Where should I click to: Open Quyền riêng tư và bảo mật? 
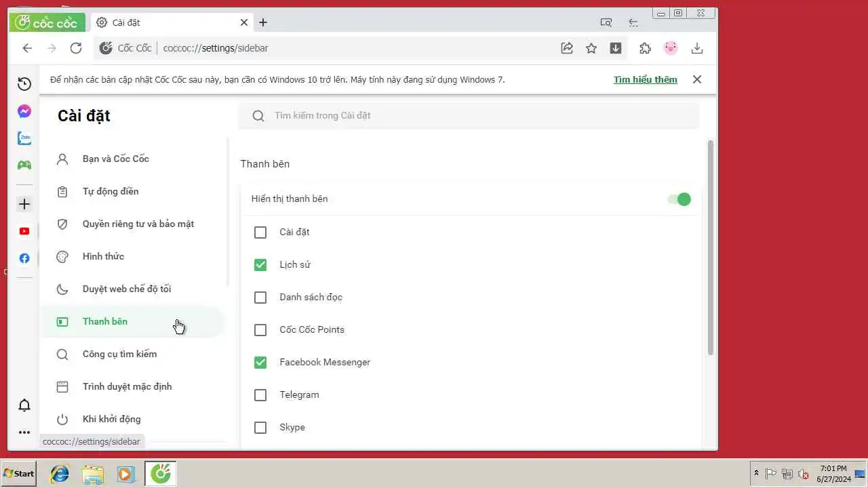pos(132,224)
